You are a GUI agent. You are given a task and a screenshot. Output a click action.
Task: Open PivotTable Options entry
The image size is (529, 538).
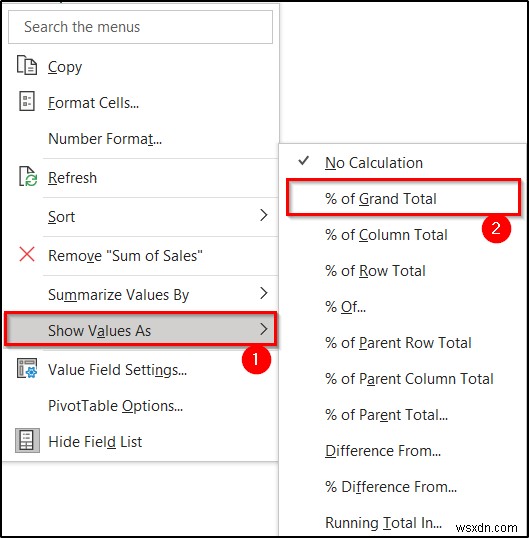tap(115, 406)
